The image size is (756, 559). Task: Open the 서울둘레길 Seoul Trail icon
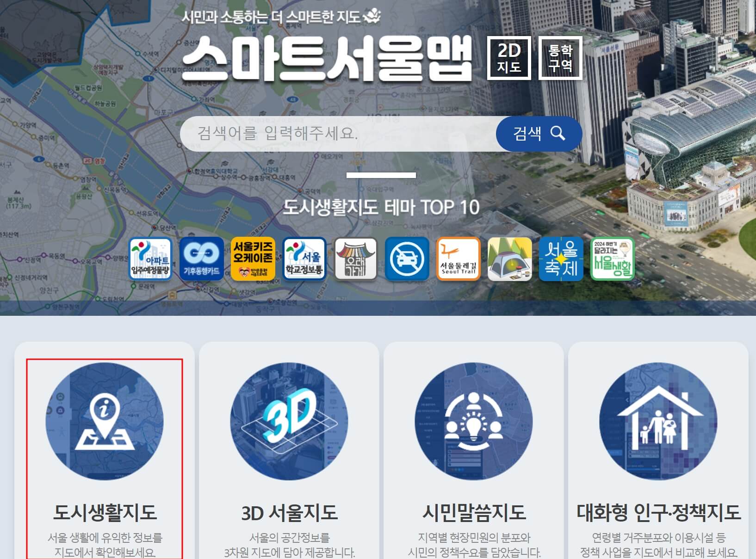(x=458, y=259)
